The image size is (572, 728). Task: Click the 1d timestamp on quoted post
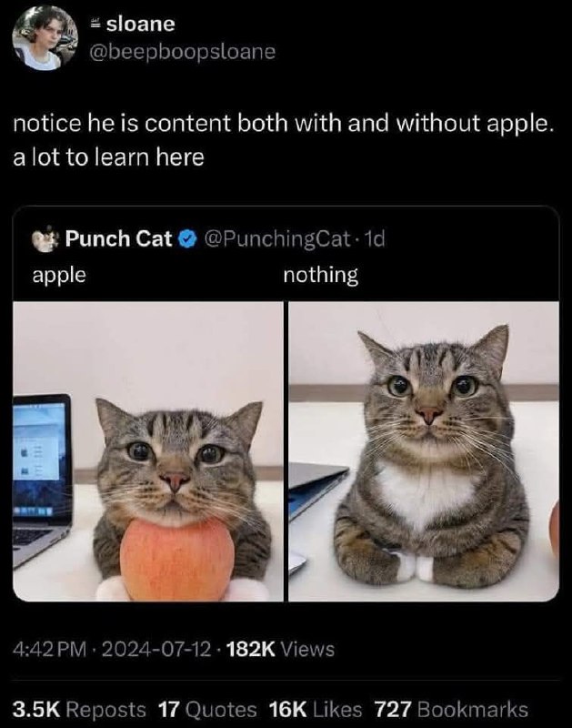tap(375, 238)
